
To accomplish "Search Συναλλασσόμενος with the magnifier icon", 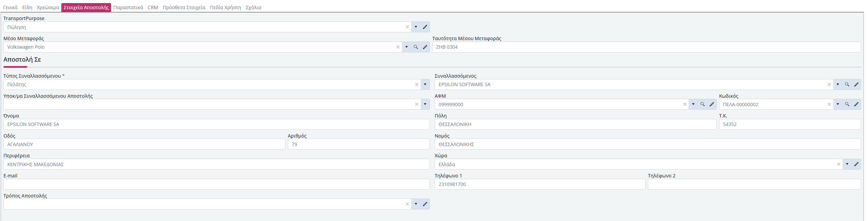I will coord(847,84).
